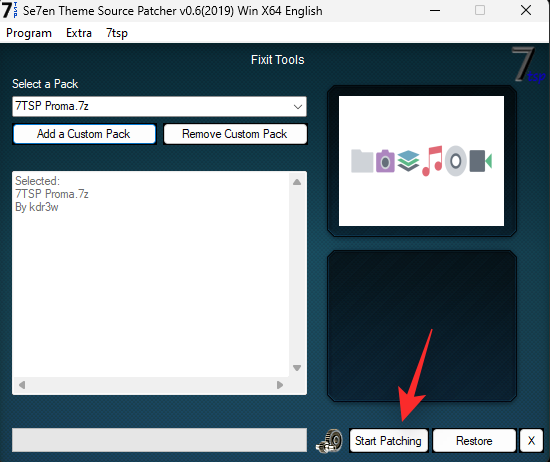Screen dimensions: 550x462
Task: Click the empty progress bar at bottom
Action: (160, 440)
